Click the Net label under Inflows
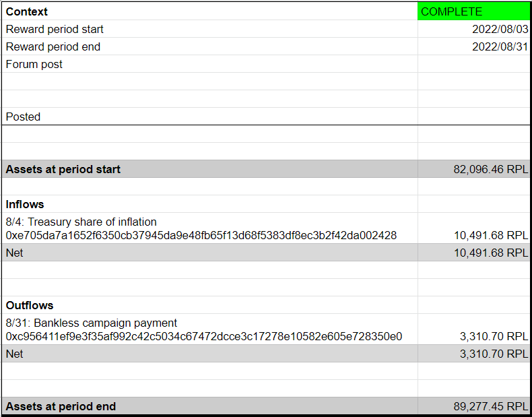This screenshot has width=532, height=417. click(x=14, y=253)
